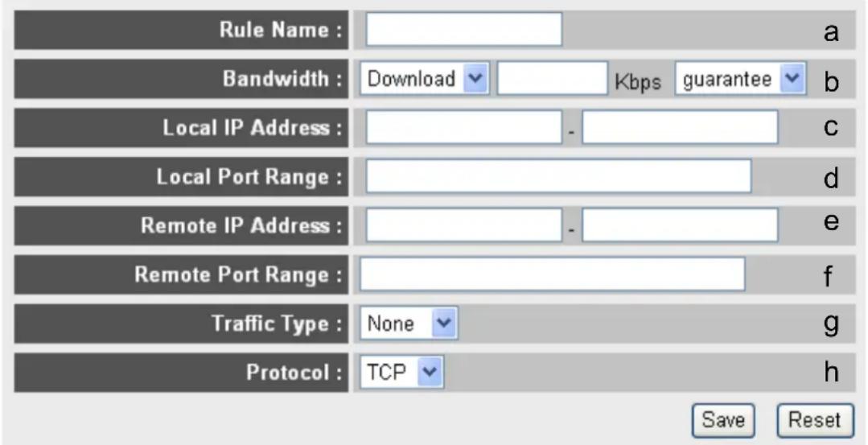Screen dimensions: 868x445
Task: Click the 'Remote IP Address :' label
Action: tap(241, 226)
